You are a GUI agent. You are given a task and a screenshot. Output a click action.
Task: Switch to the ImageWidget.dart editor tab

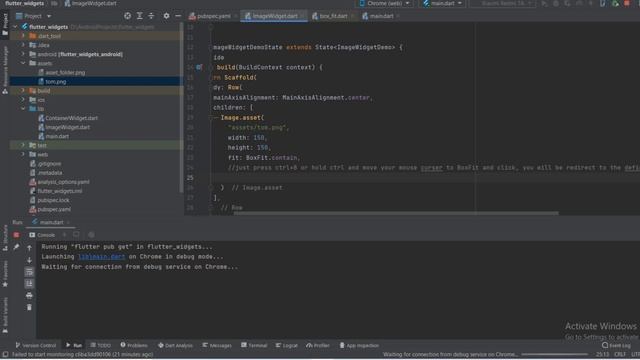274,16
